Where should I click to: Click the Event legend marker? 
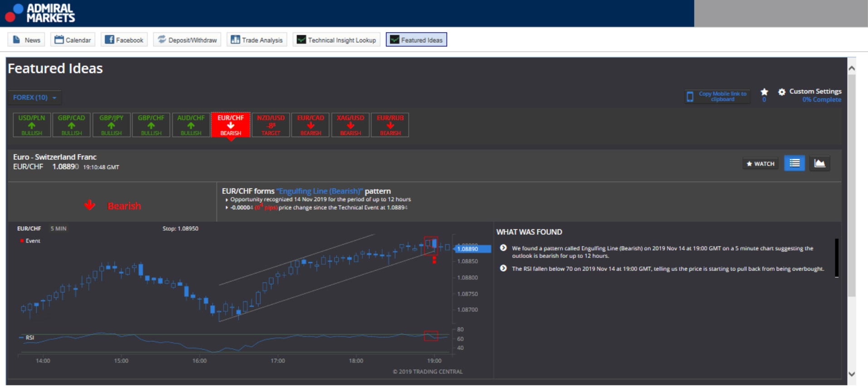pos(22,241)
